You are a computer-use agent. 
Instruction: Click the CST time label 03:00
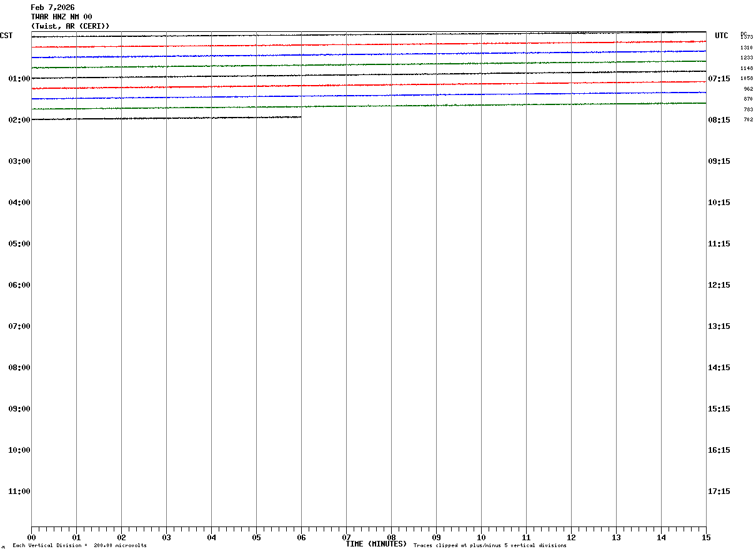[x=19, y=161]
